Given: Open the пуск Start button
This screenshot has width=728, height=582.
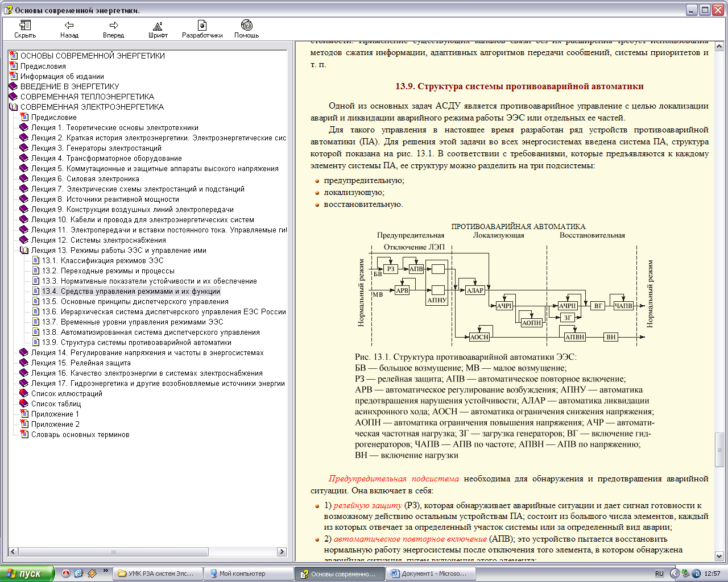Looking at the screenshot, I should tap(27, 573).
